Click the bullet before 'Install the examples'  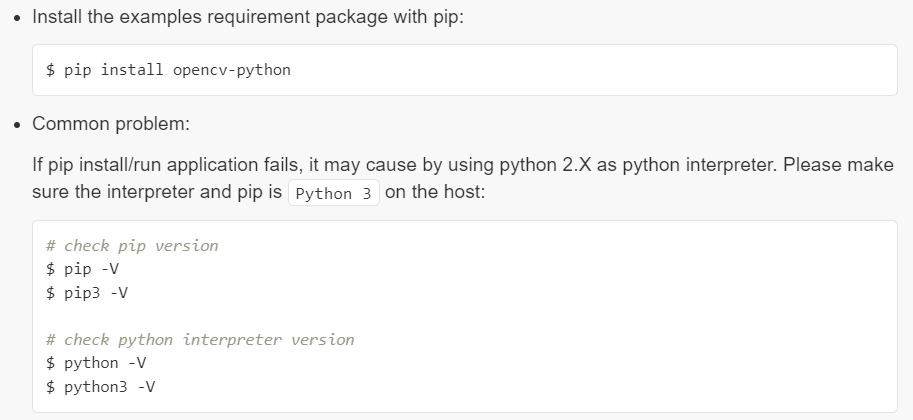[x=17, y=18]
